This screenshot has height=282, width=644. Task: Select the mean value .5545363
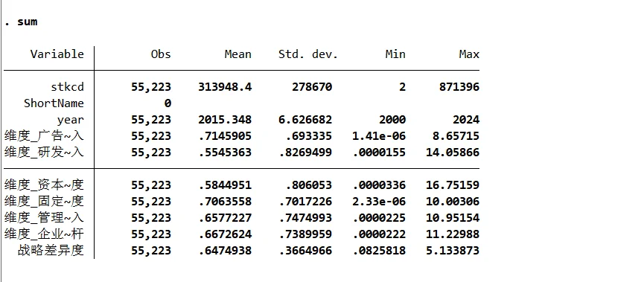[x=225, y=153]
